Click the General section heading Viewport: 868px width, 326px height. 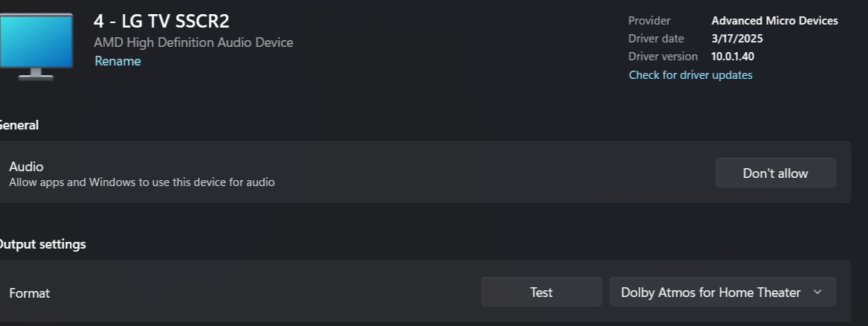click(19, 125)
